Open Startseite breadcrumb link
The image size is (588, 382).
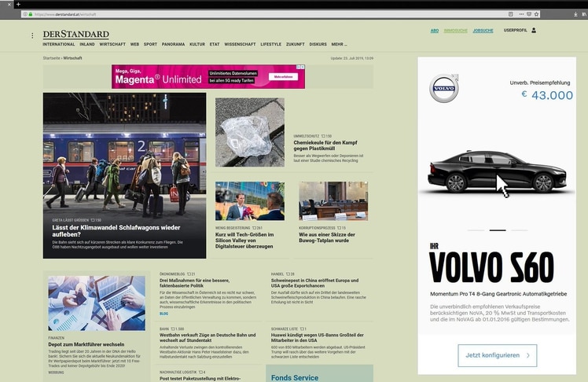51,58
